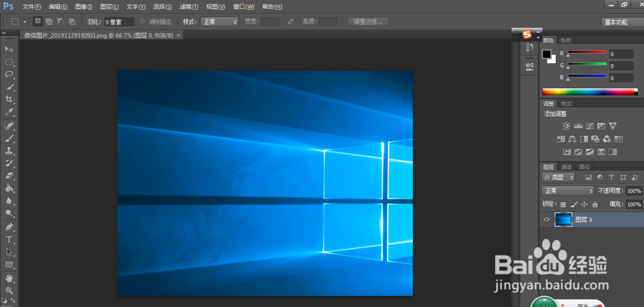Toggle lock image pixels brush icon

pyautogui.click(x=574, y=204)
